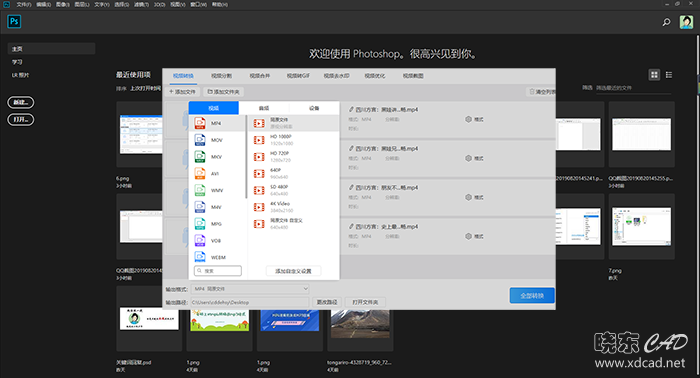
Task: Choose the 4K Video preset
Action: 293,207
